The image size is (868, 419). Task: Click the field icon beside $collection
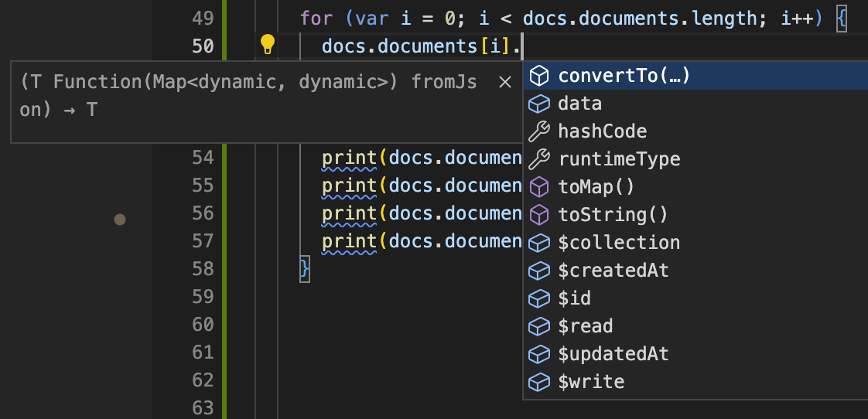[539, 243]
